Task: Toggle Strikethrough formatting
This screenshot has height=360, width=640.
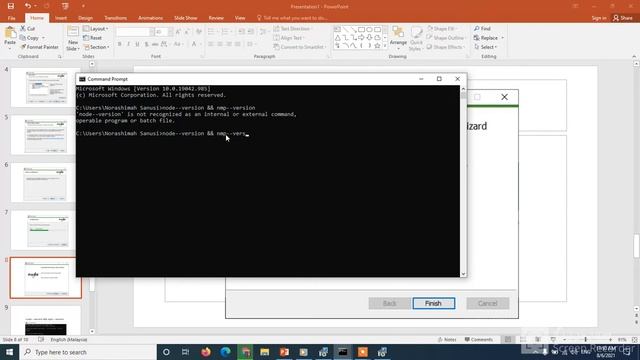Action: click(155, 44)
